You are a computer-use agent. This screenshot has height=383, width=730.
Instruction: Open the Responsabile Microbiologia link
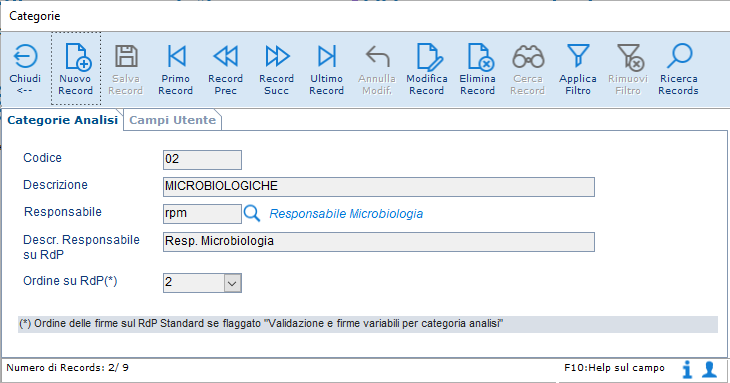[346, 214]
